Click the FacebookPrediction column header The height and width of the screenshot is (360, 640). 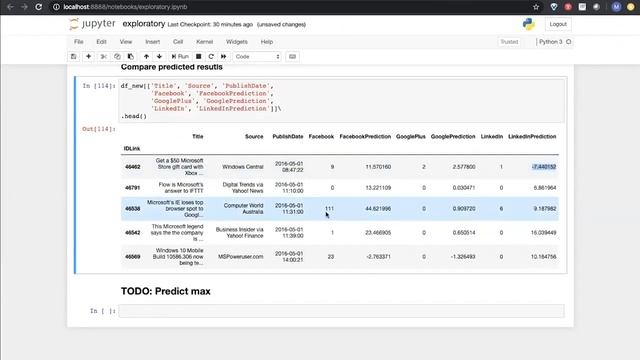pyautogui.click(x=365, y=136)
